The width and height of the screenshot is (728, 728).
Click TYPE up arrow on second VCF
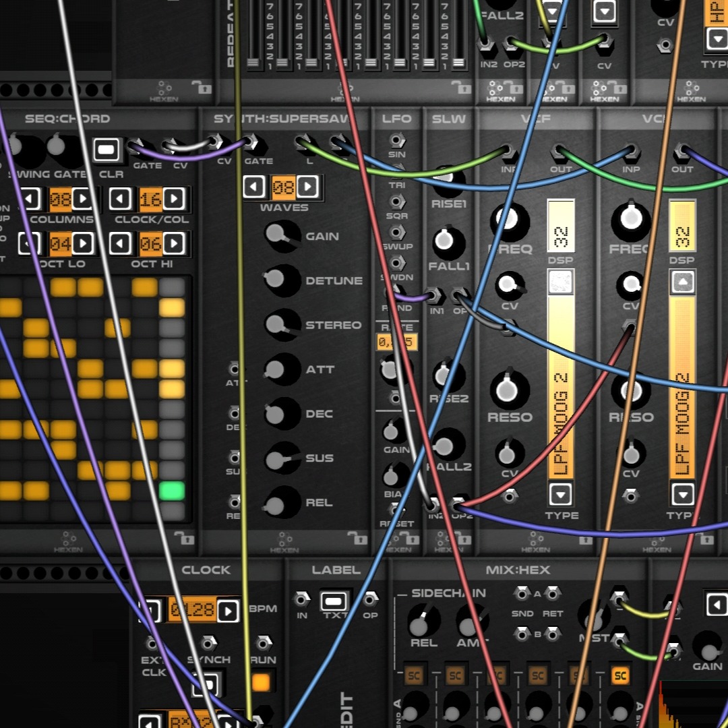coord(682,282)
